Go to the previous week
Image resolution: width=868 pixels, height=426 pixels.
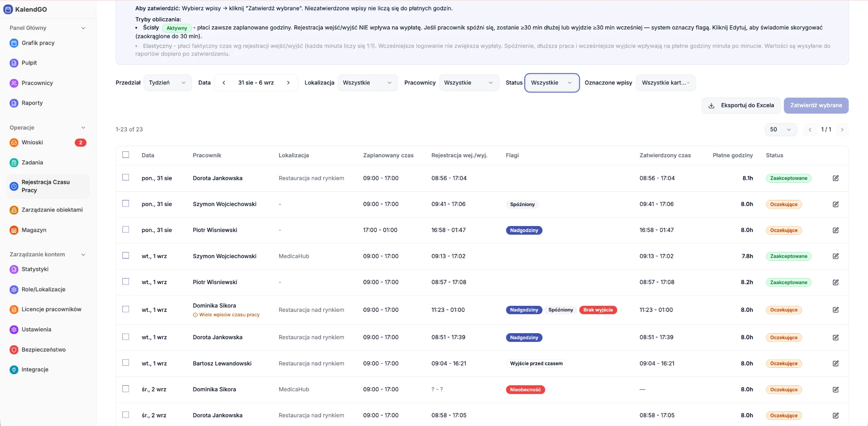(x=224, y=83)
